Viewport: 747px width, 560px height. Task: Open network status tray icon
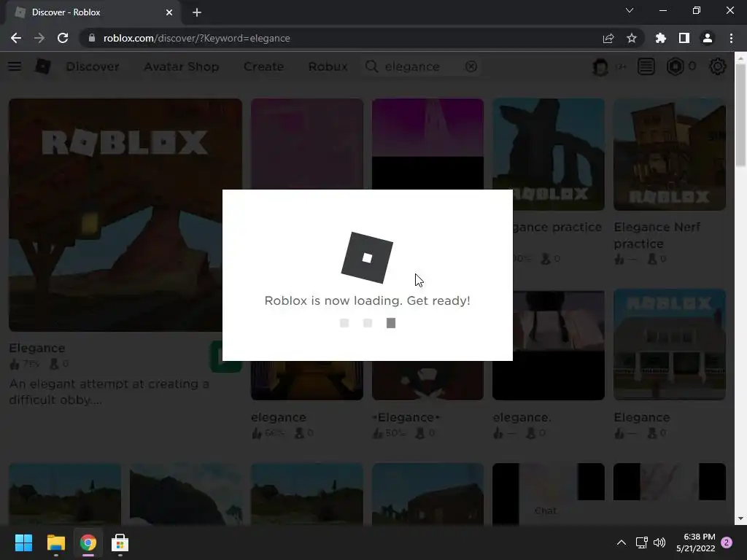coord(641,542)
